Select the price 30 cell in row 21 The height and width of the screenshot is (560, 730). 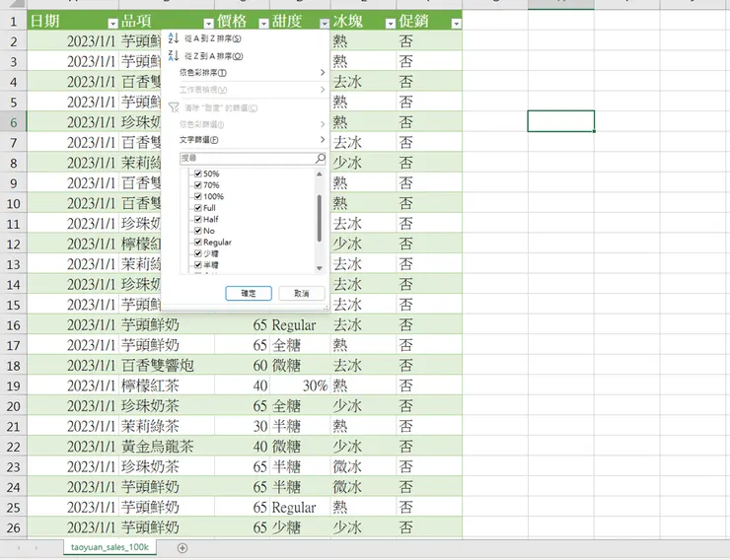point(242,426)
